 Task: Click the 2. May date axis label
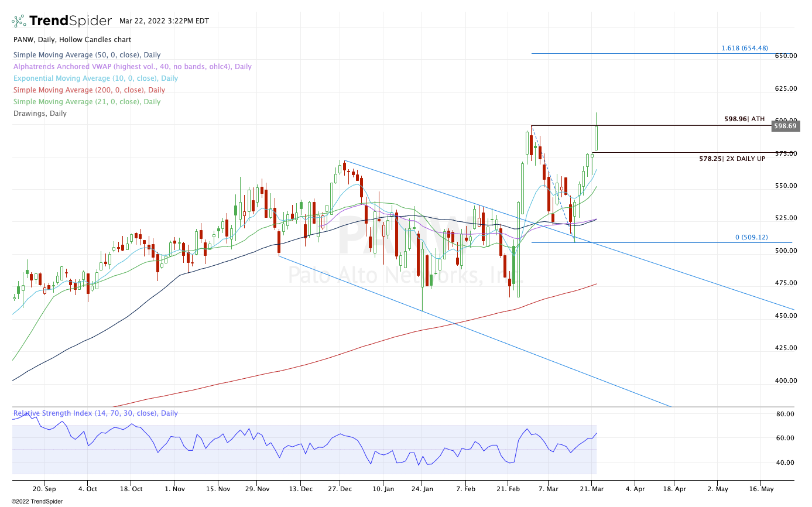pyautogui.click(x=718, y=488)
